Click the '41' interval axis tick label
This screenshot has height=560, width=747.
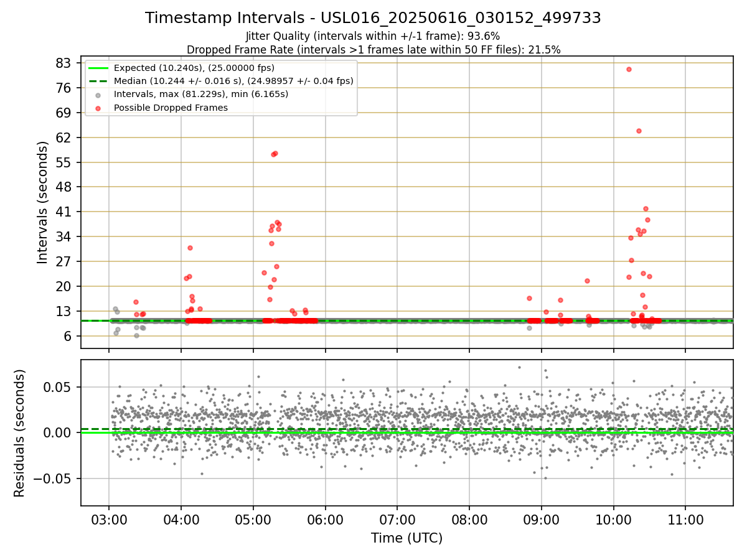tap(64, 212)
